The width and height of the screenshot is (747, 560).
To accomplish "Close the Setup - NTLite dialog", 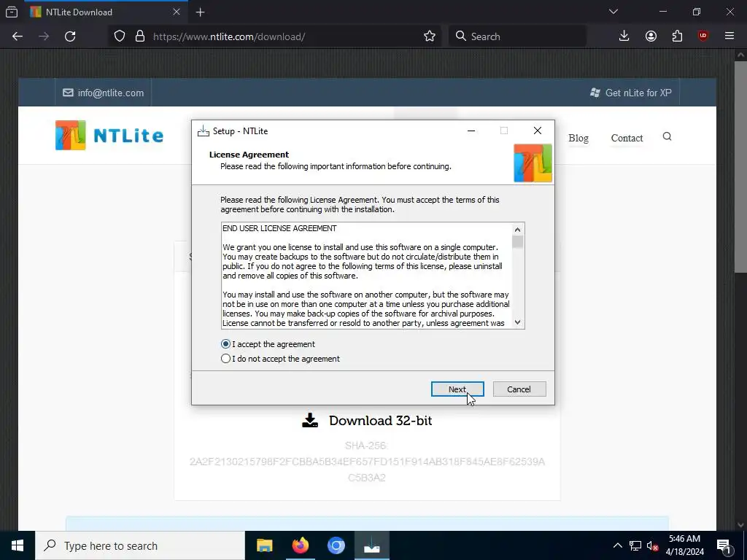I will pos(538,131).
